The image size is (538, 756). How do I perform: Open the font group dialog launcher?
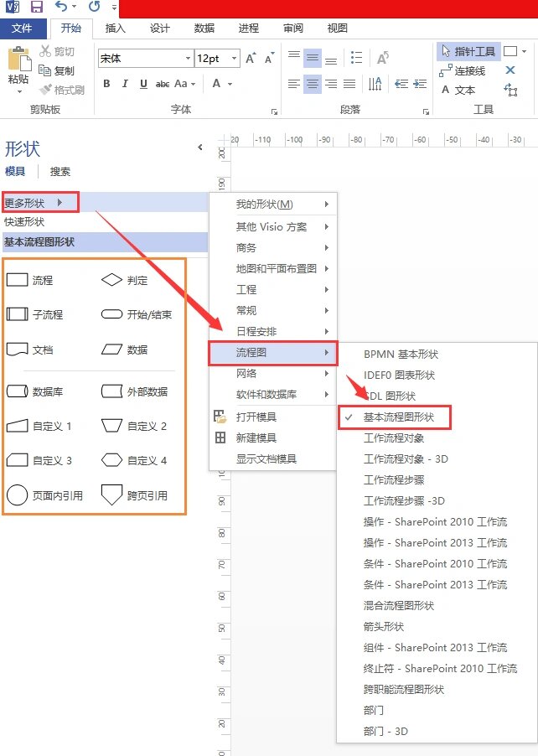coord(274,111)
